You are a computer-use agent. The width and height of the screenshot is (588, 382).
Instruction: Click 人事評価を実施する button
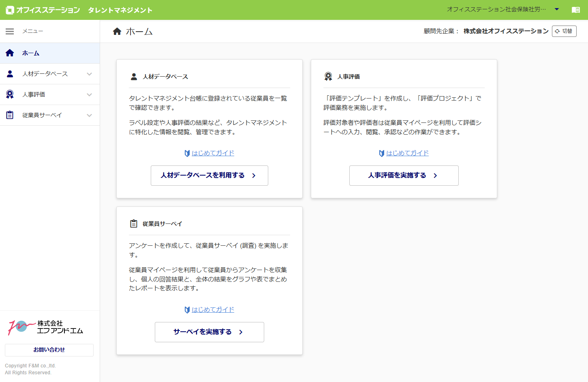[404, 176]
